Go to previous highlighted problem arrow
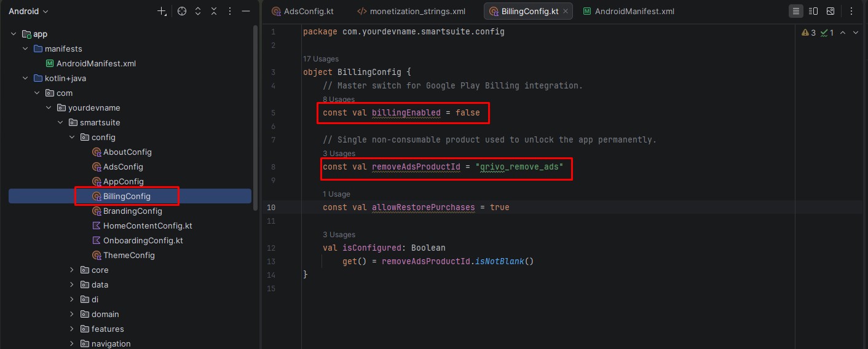868x349 pixels. point(843,33)
